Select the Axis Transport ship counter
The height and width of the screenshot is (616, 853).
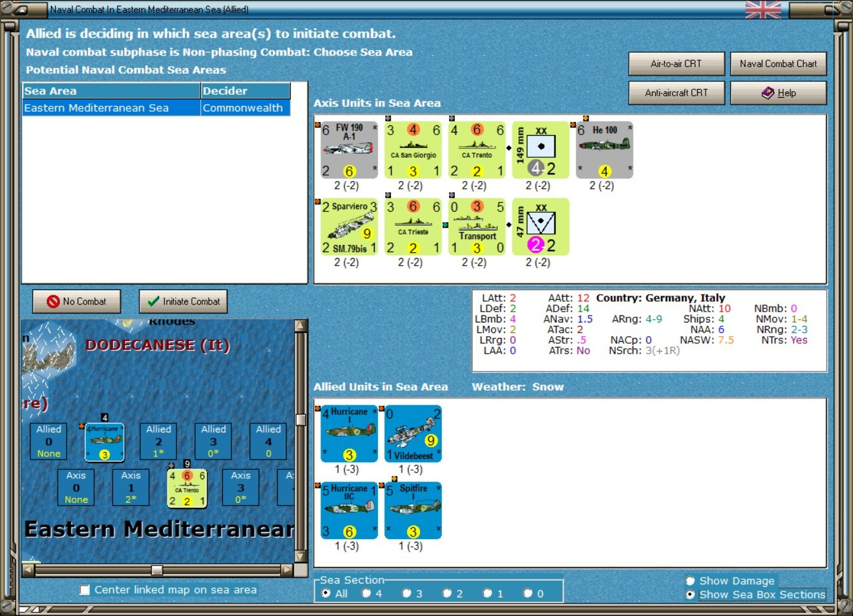click(477, 227)
